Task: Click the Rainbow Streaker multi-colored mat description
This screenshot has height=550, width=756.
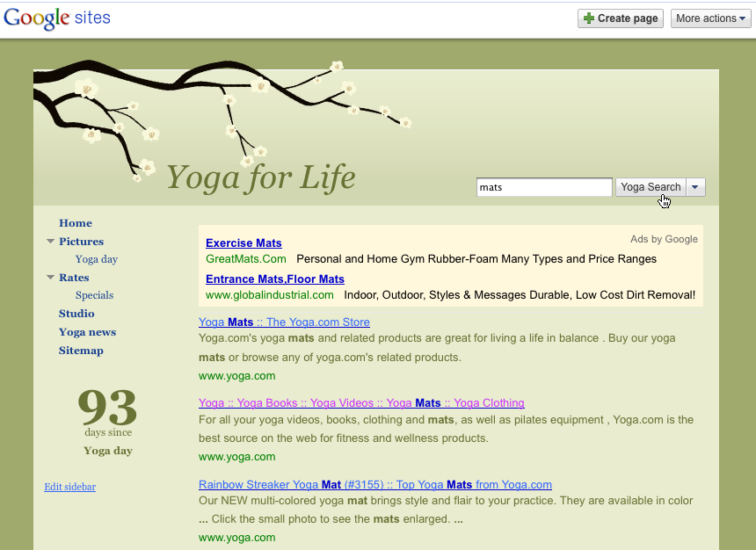Action: click(446, 510)
